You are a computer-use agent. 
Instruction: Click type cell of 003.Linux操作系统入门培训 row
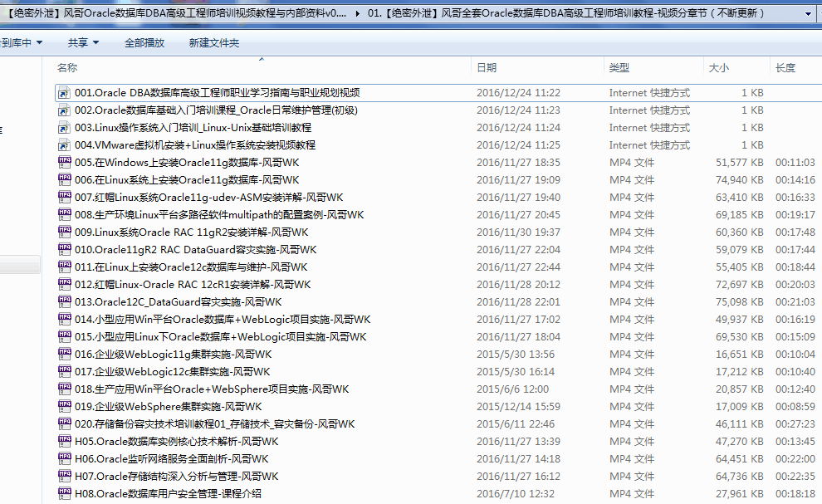tap(649, 128)
